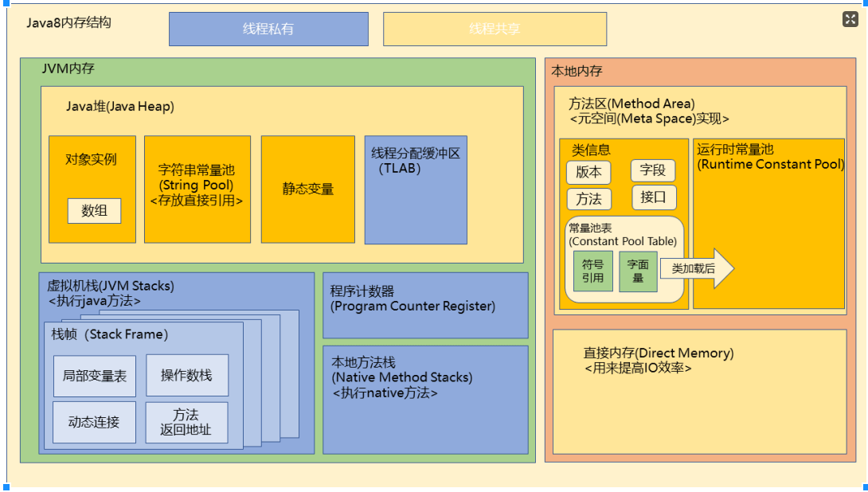Image resolution: width=868 pixels, height=492 pixels.
Task: Click the JVM内存 label
Action: click(68, 68)
